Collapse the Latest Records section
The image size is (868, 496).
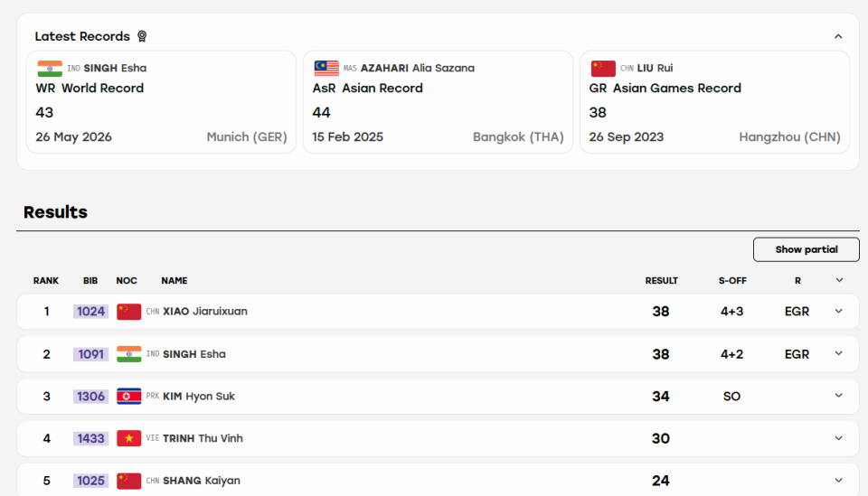pos(838,36)
